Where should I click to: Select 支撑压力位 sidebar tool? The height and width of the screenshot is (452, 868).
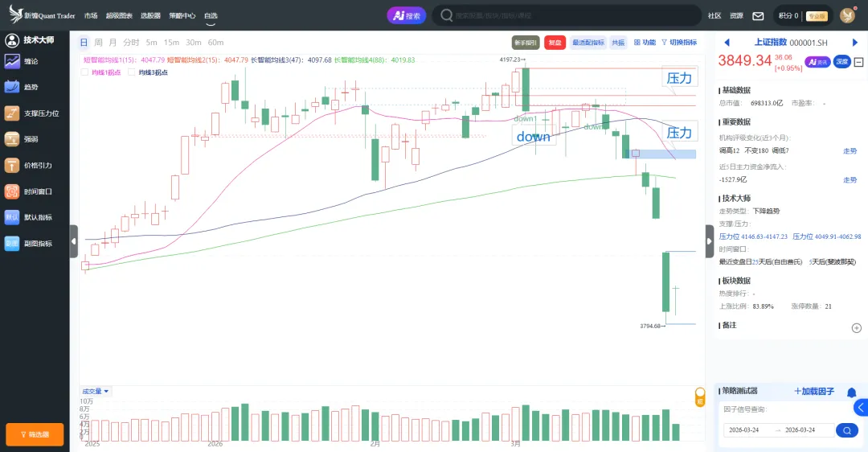click(31, 113)
